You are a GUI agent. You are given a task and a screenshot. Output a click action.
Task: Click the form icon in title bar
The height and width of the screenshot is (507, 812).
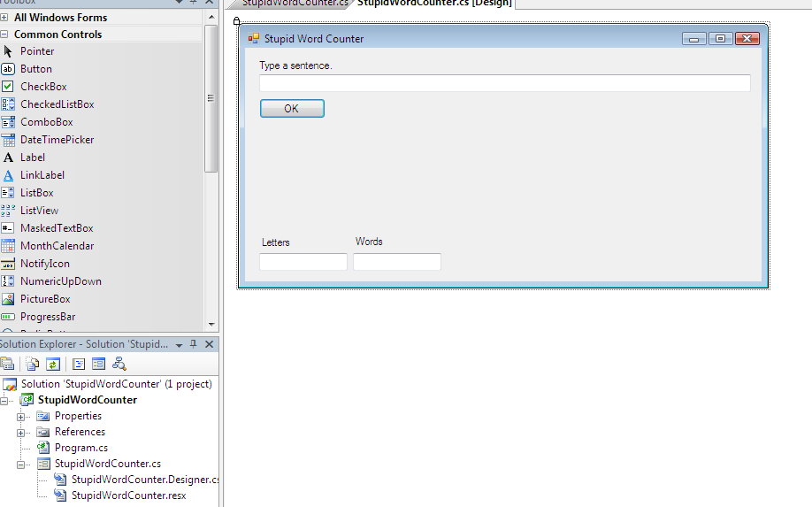coord(253,38)
